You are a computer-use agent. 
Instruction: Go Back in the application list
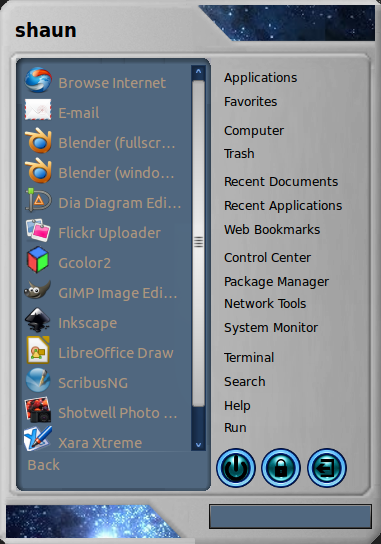[43, 465]
